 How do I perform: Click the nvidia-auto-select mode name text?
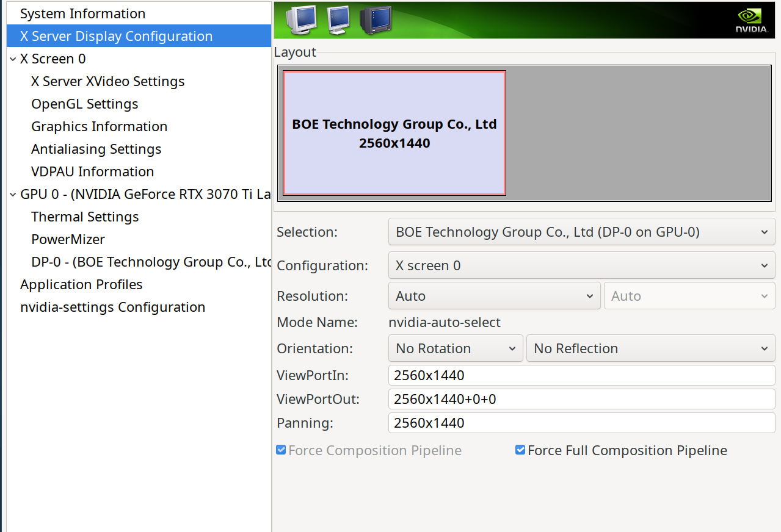click(x=445, y=322)
